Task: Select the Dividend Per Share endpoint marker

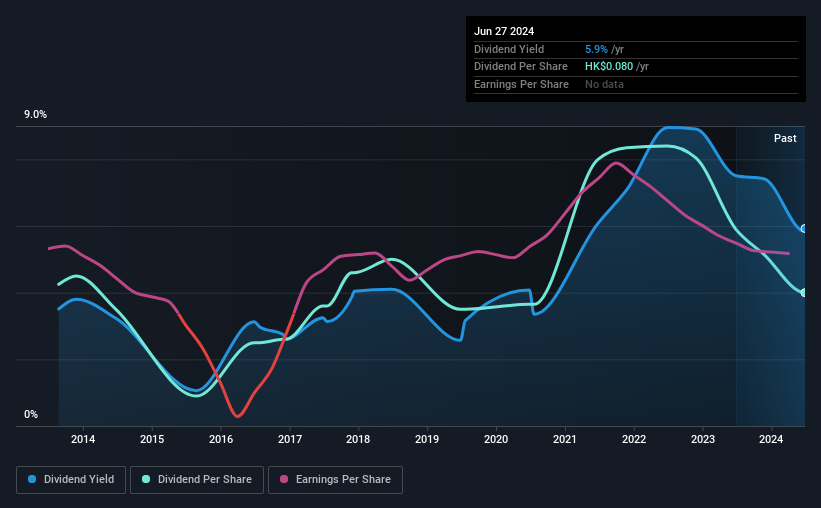Action: pyautogui.click(x=804, y=293)
